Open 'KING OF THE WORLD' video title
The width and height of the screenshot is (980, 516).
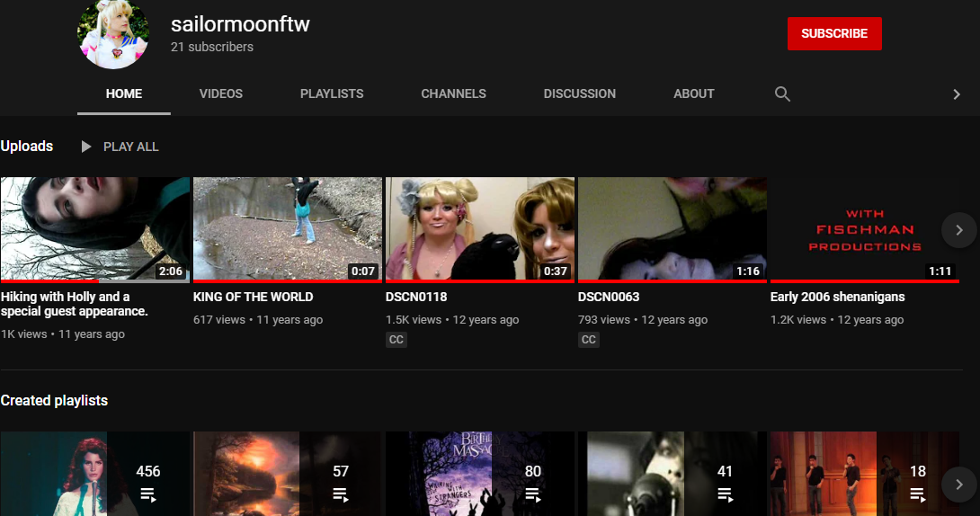(254, 297)
